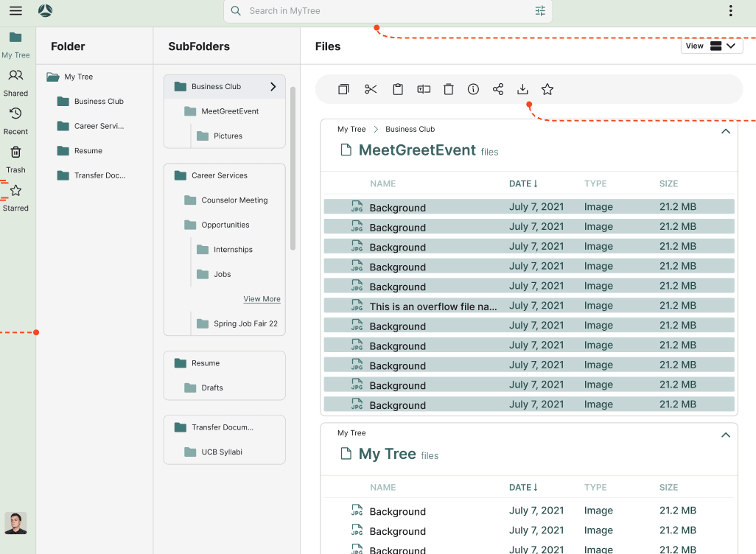Open Resume subfolder card
Viewport: 756px width, 554px height.
(197, 363)
